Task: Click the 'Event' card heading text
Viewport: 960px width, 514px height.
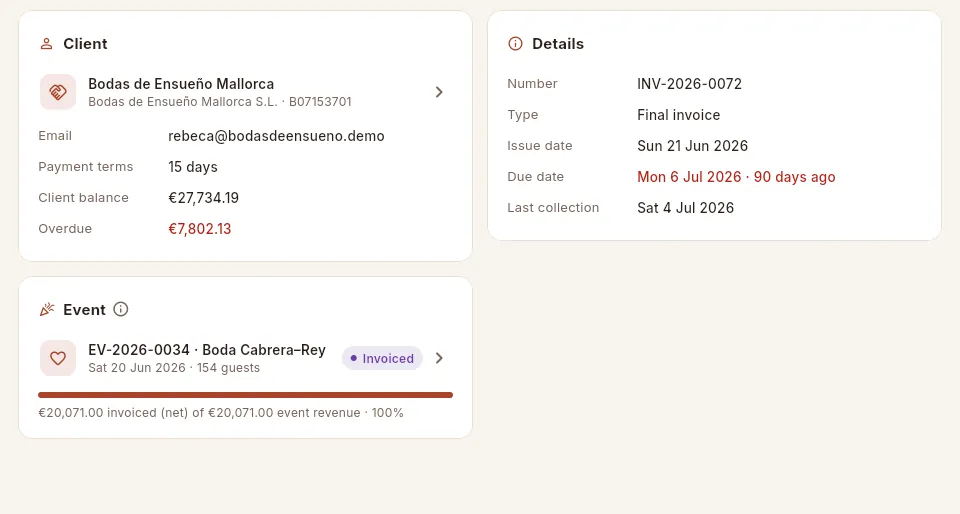Action: pyautogui.click(x=84, y=310)
